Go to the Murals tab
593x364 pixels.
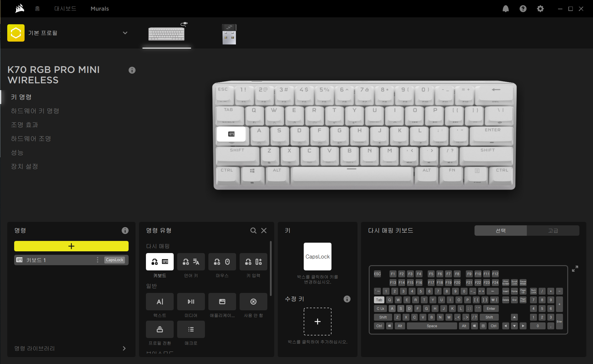pos(100,9)
